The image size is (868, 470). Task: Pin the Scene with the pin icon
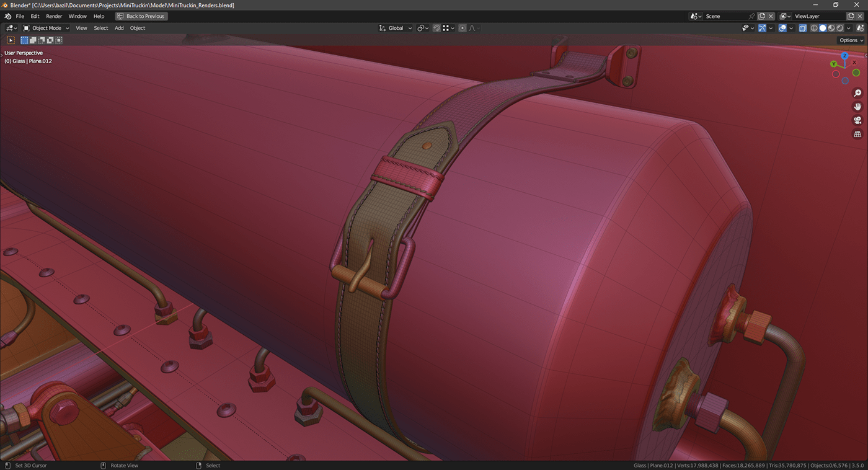751,16
